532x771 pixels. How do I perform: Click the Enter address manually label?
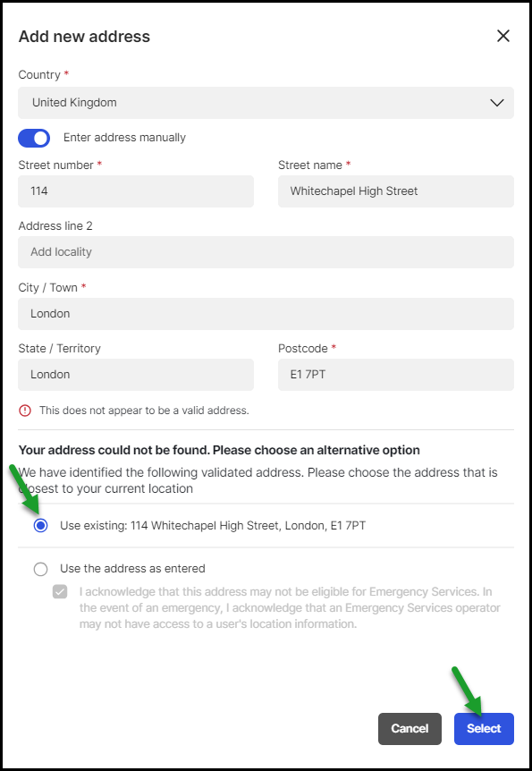(x=124, y=138)
